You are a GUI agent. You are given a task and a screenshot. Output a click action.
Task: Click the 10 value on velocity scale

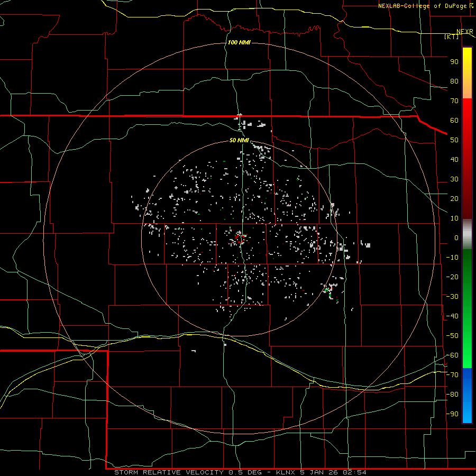coord(454,218)
